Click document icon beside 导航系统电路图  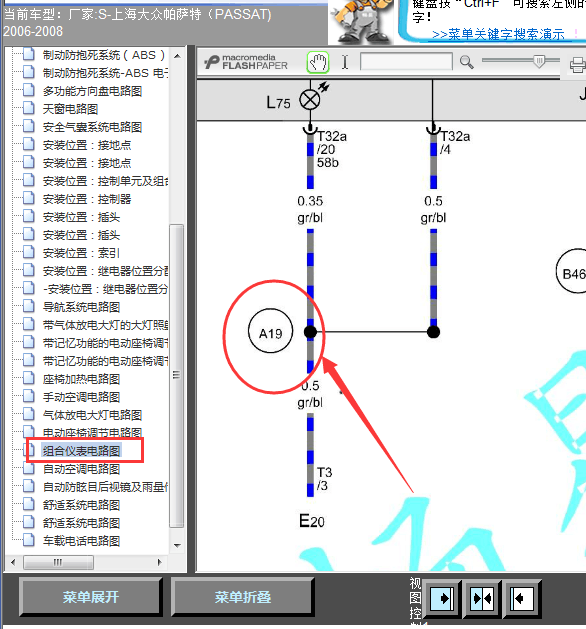[x=28, y=306]
